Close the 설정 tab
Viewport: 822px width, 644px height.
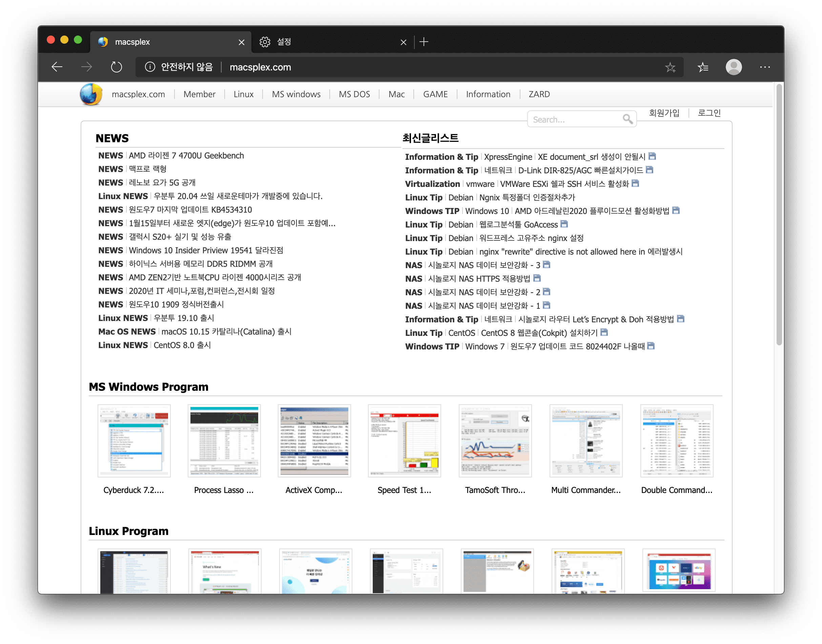403,42
